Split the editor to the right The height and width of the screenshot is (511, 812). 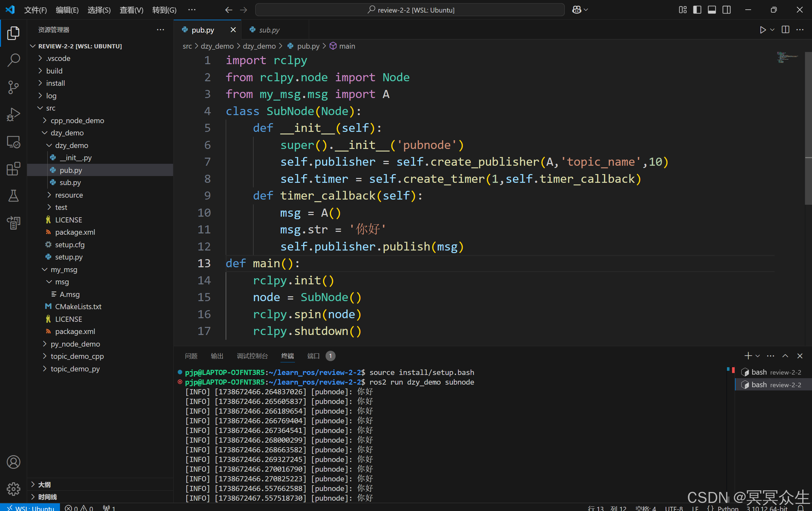785,30
